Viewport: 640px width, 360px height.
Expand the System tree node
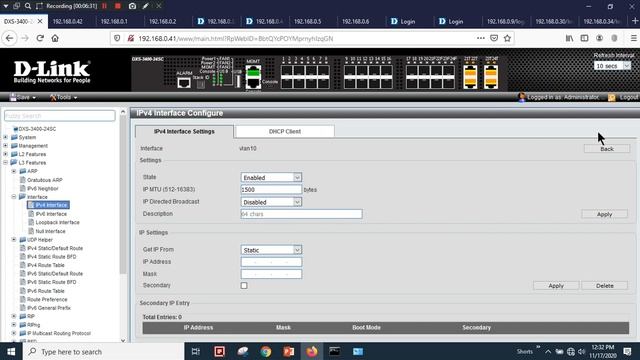tap(6, 137)
